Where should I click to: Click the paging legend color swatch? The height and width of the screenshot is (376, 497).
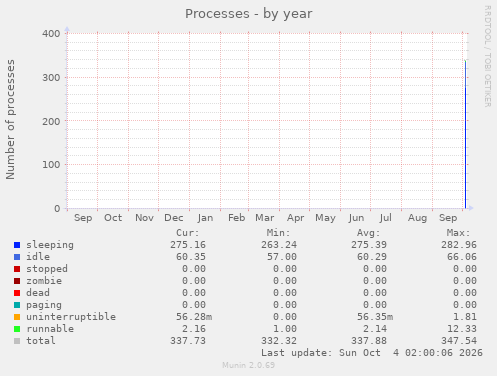(x=17, y=305)
